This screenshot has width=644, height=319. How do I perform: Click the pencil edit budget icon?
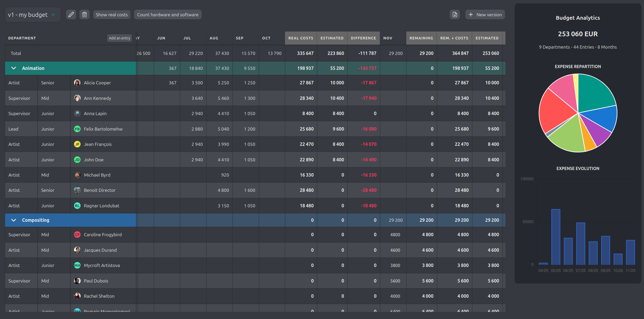(71, 15)
